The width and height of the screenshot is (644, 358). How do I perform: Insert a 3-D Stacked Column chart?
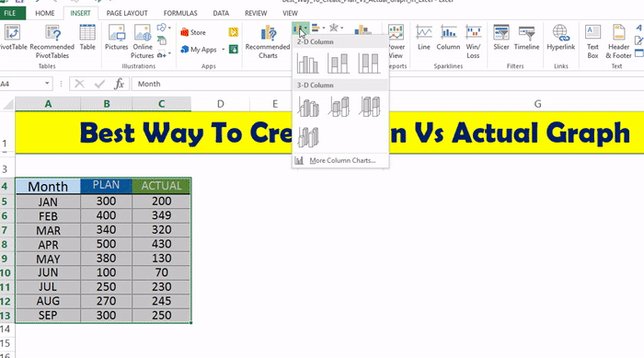(x=339, y=107)
